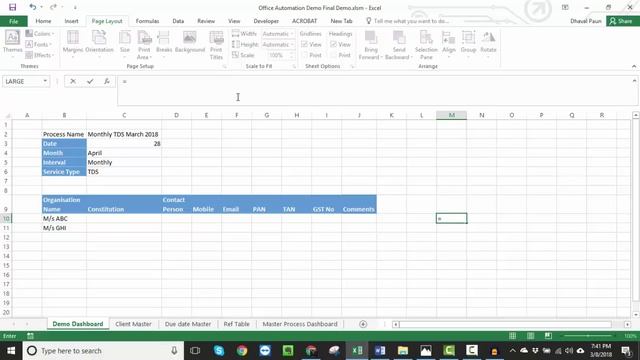Click the Print Titles button

(216, 45)
